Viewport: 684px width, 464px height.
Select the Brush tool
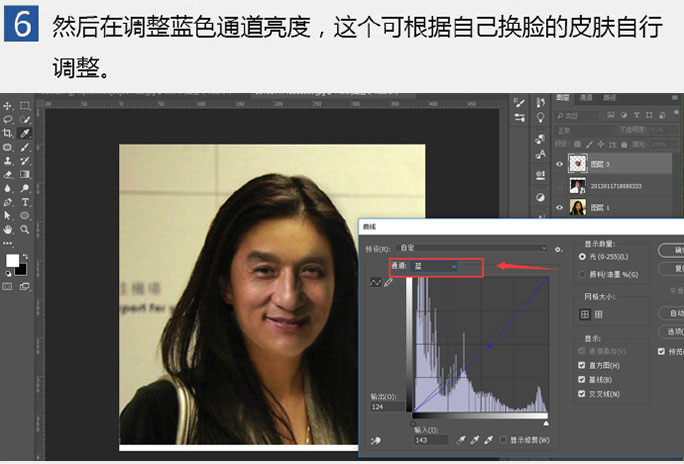pyautogui.click(x=25, y=147)
